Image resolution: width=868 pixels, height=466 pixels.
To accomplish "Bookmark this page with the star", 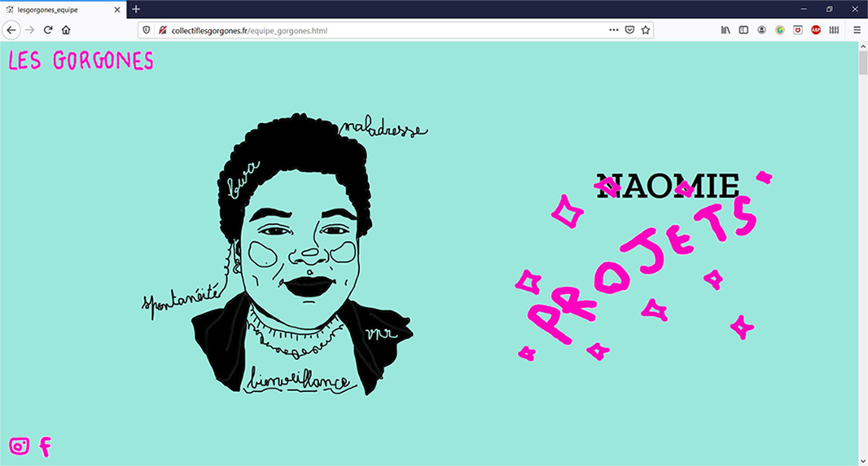I will pos(646,30).
